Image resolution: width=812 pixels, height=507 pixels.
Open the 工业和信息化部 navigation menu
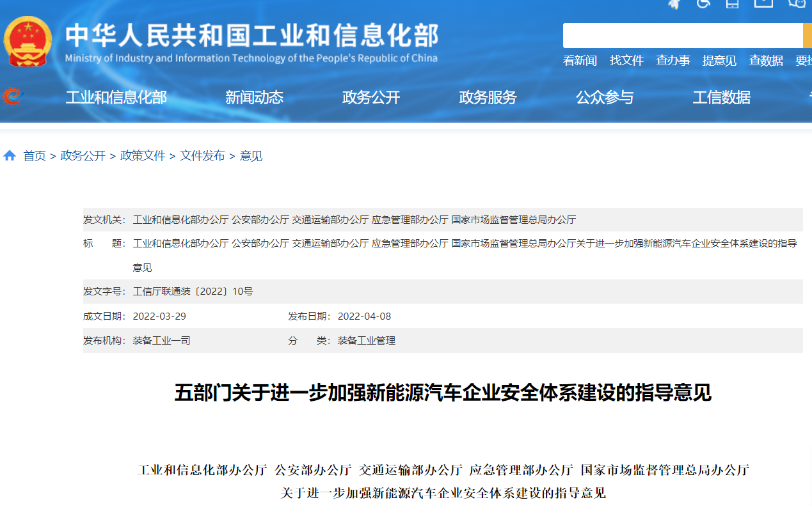tap(116, 98)
